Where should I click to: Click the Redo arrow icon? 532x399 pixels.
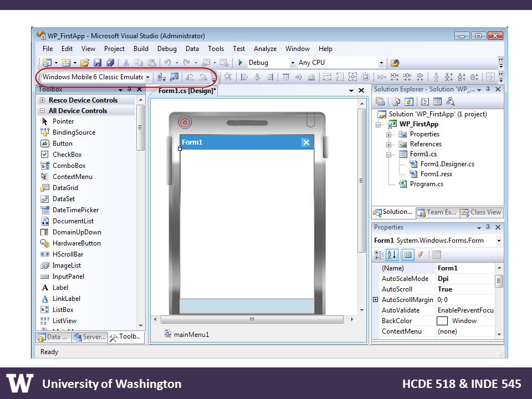[x=186, y=63]
